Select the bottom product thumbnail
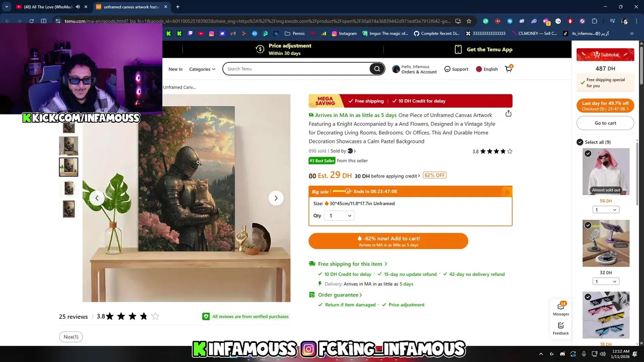Screen dimensions: 644x362 (x=68, y=209)
